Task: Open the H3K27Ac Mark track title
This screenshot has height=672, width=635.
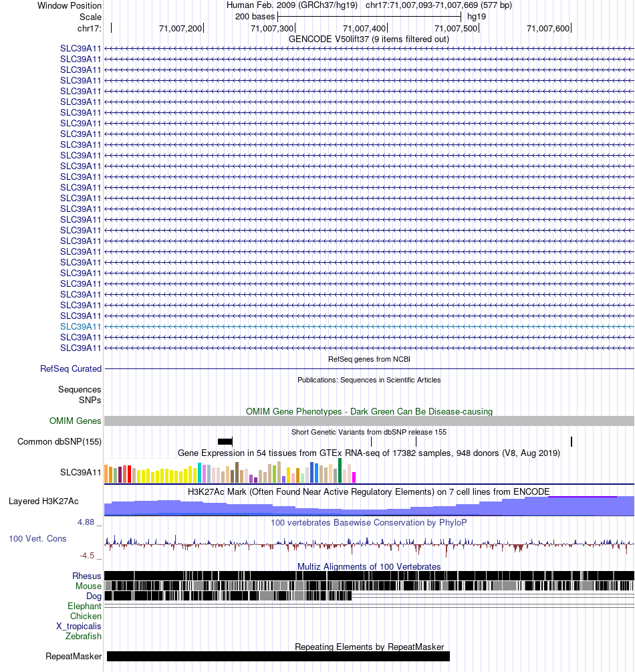Action: (368, 491)
